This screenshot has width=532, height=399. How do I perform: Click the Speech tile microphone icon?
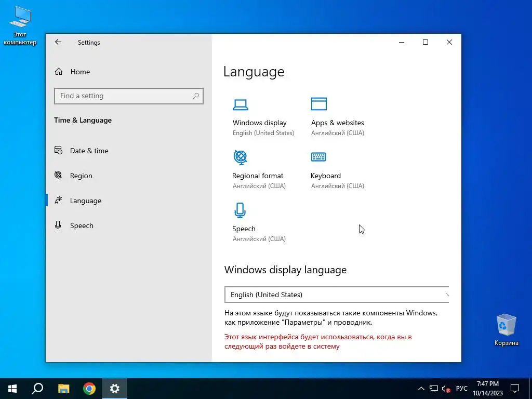tap(240, 210)
